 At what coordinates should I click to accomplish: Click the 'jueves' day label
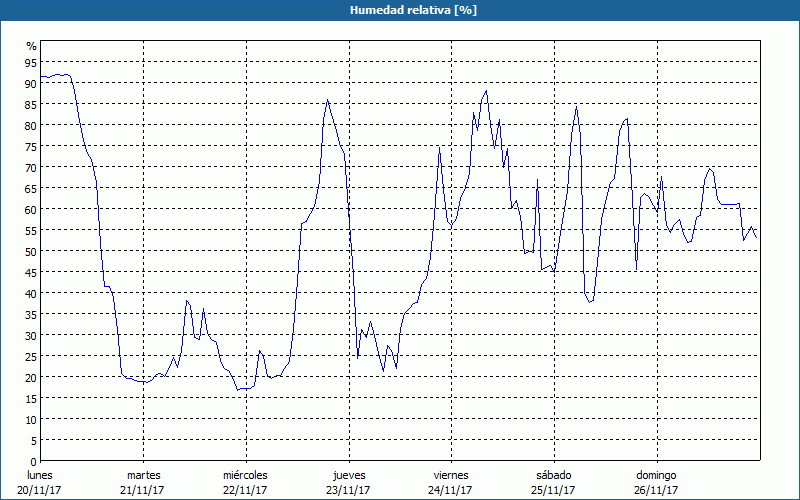click(349, 475)
